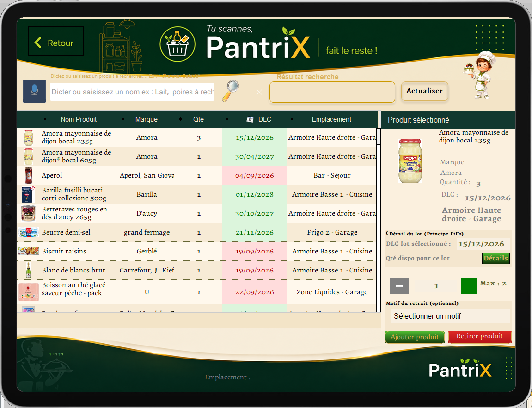This screenshot has width=532, height=408.
Task: Click brand cell 'grand fermage'
Action: pos(147,232)
